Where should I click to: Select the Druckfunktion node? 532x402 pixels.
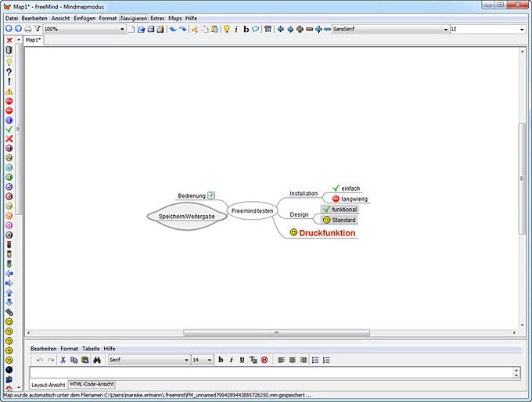[x=322, y=233]
